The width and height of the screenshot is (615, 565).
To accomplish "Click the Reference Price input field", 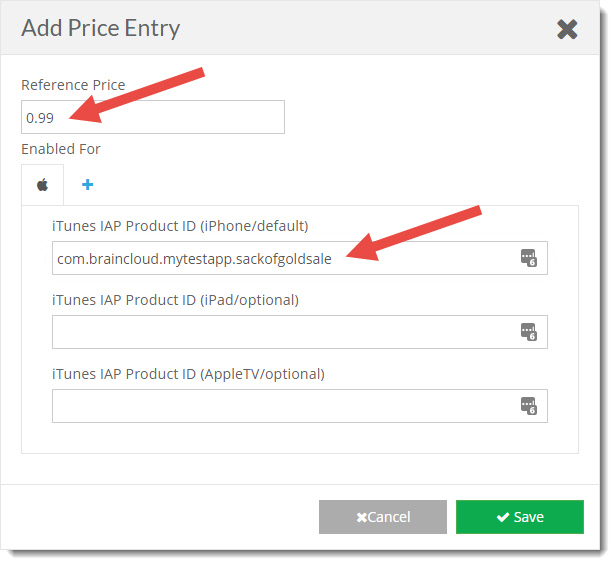I will click(153, 117).
